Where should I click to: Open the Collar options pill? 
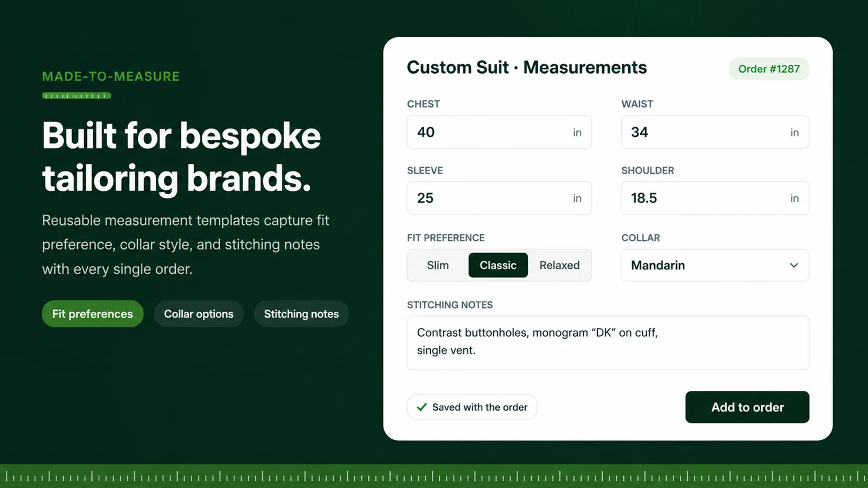click(199, 314)
